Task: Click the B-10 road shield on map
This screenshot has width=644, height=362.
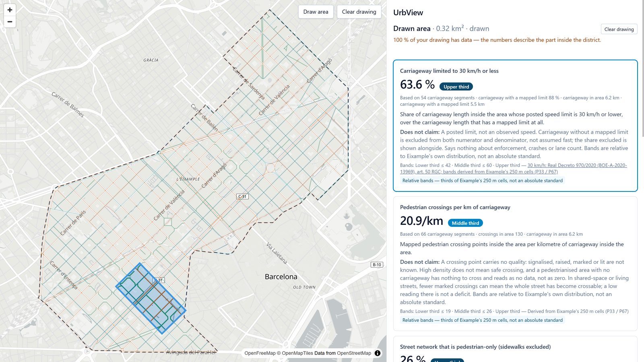Action: coord(377,265)
